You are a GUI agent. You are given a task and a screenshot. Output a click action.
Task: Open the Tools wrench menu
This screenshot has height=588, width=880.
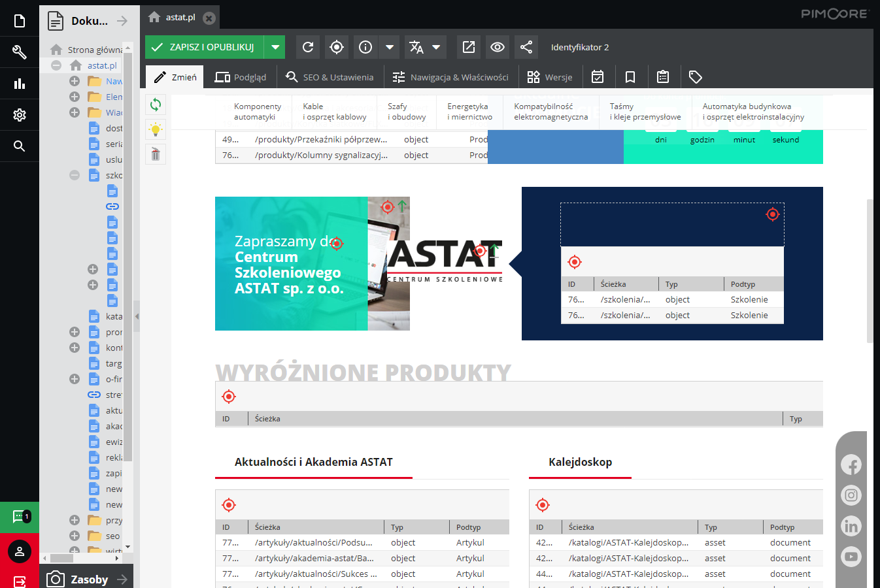tap(20, 52)
